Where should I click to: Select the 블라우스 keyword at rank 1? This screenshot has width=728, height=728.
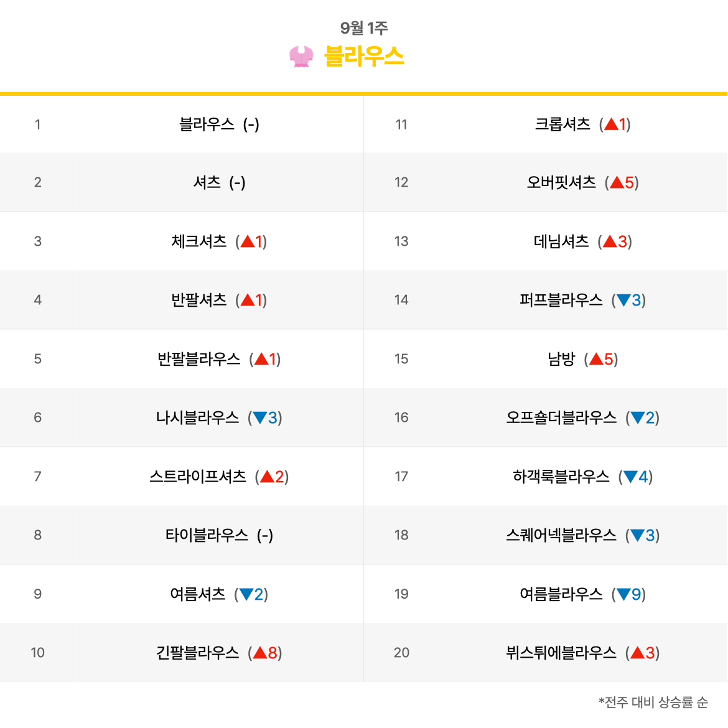[207, 124]
